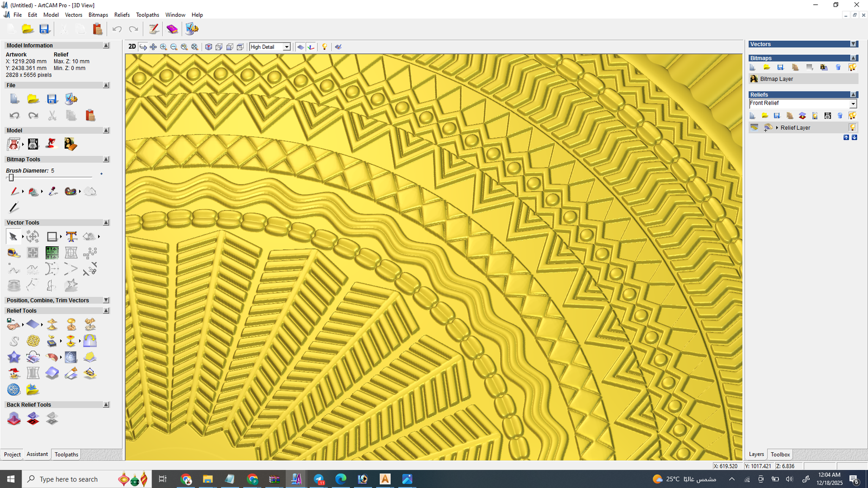The height and width of the screenshot is (488, 868).
Task: Move relief layer up with arrow button
Action: pyautogui.click(x=846, y=138)
